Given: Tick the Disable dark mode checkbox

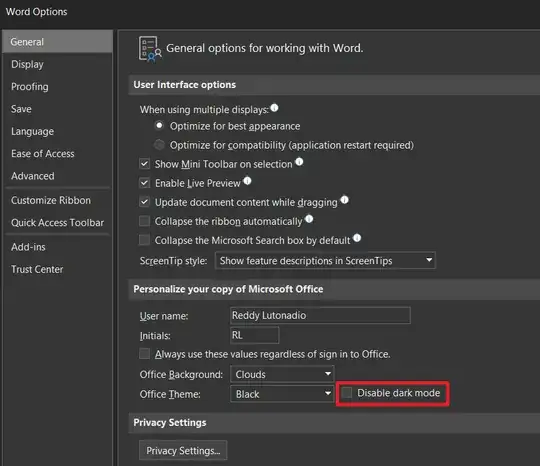Looking at the screenshot, I should click(347, 393).
